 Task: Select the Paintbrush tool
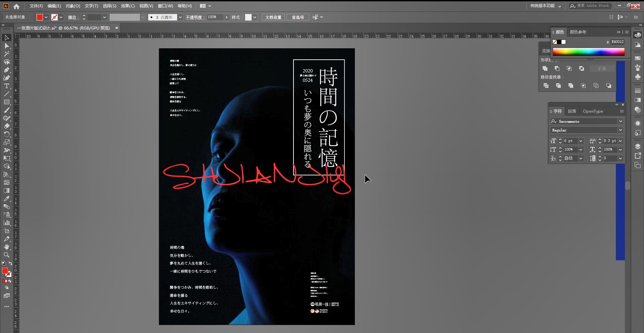coord(7,110)
